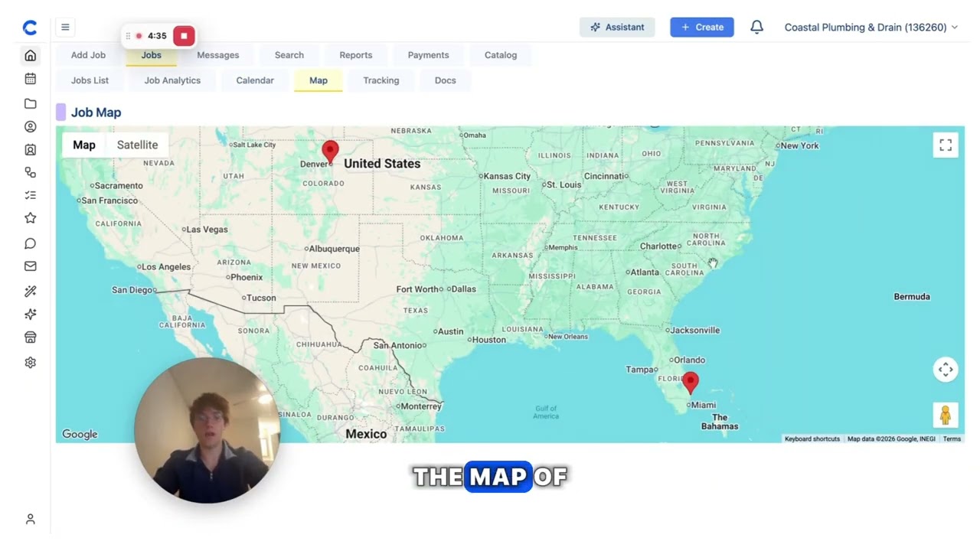Switch map to Satellite view

(x=137, y=145)
